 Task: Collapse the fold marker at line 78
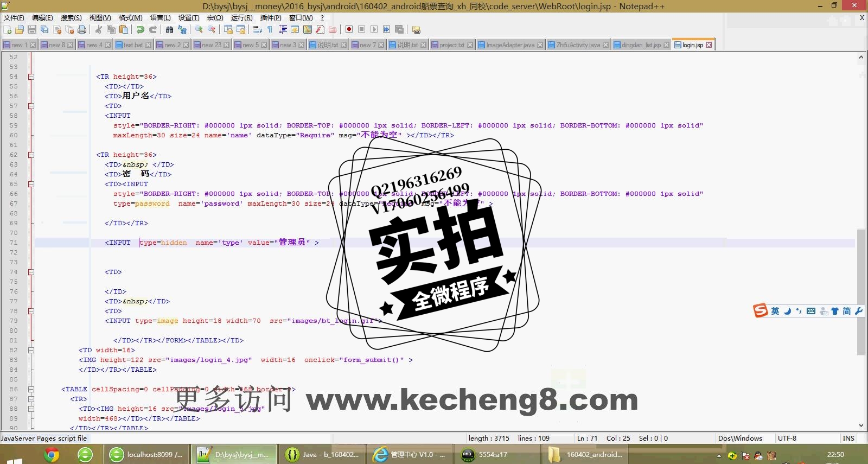(x=31, y=311)
